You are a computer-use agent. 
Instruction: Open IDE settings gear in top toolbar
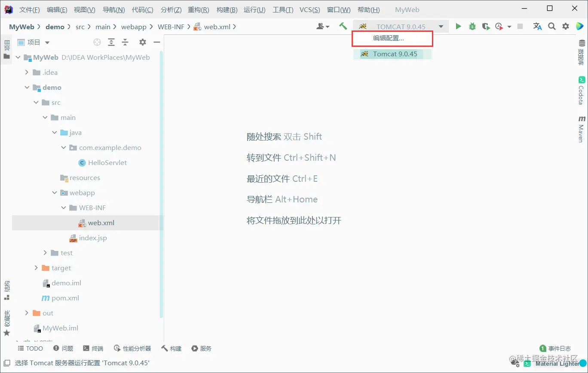(566, 27)
